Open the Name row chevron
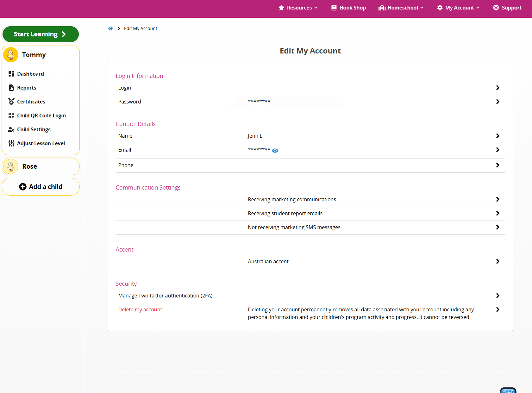532x393 pixels. click(498, 136)
